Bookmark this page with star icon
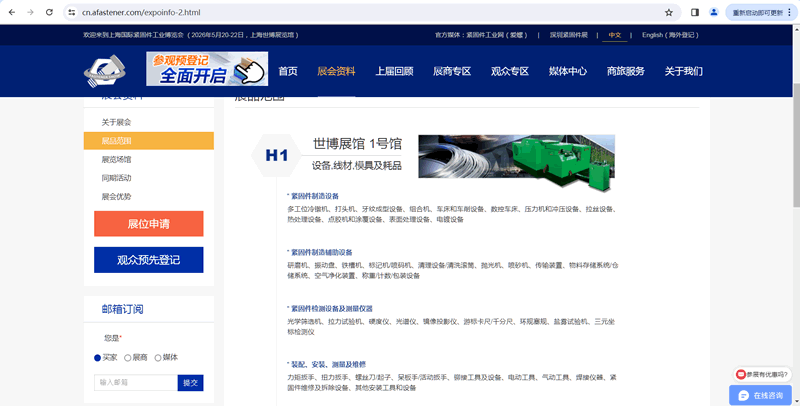Screen dimensions: 800x406 668,12
